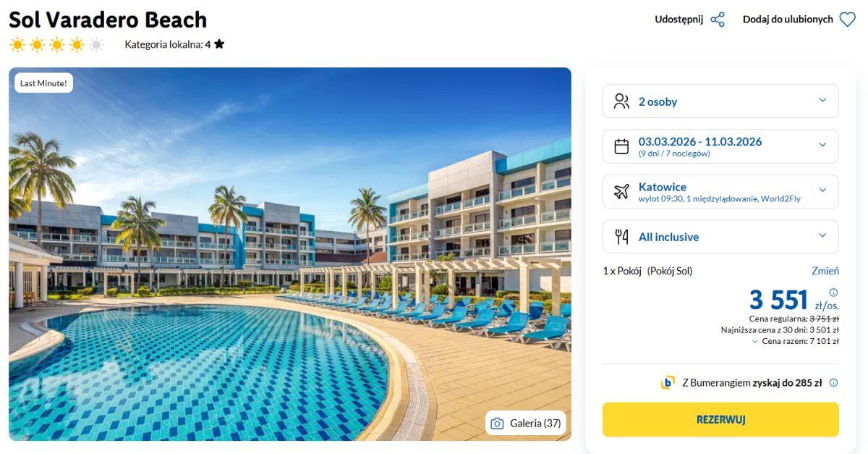Click the calendar icon in date field
Image resolution: width=868 pixels, height=454 pixels.
[x=621, y=146]
